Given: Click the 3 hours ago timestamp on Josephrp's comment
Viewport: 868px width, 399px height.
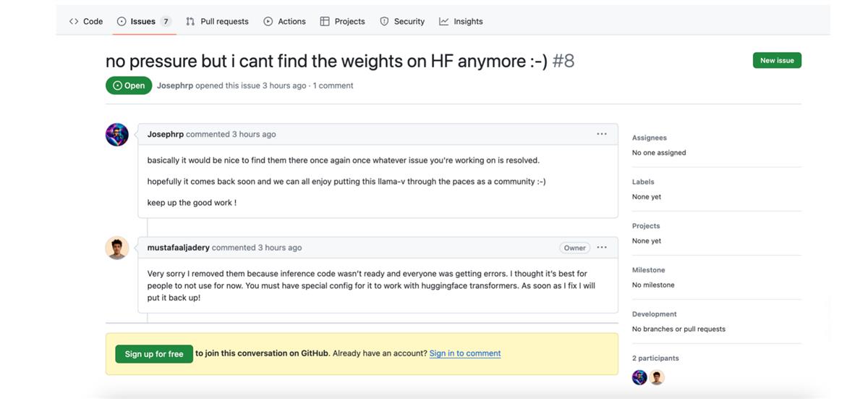Looking at the screenshot, I should click(x=254, y=135).
